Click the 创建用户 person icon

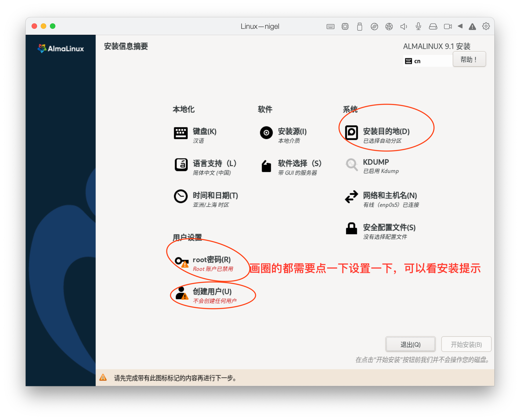coord(181,293)
